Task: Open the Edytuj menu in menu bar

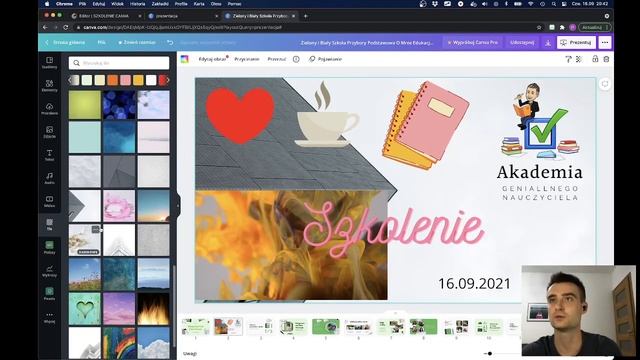Action: tap(98, 4)
